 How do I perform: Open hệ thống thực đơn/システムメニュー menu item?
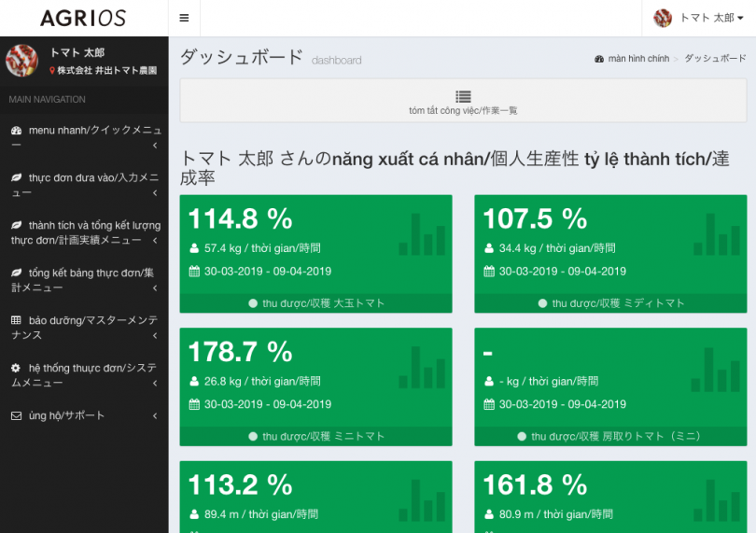click(84, 375)
